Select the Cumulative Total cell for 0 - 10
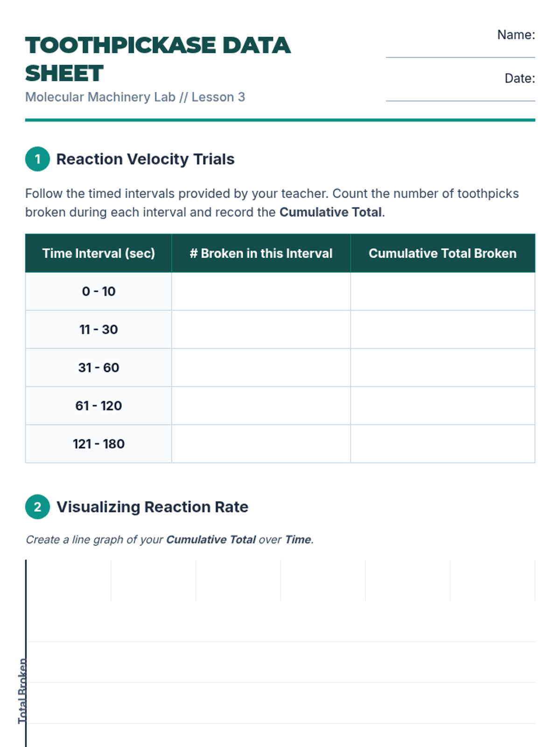The height and width of the screenshot is (747, 560). 442,291
